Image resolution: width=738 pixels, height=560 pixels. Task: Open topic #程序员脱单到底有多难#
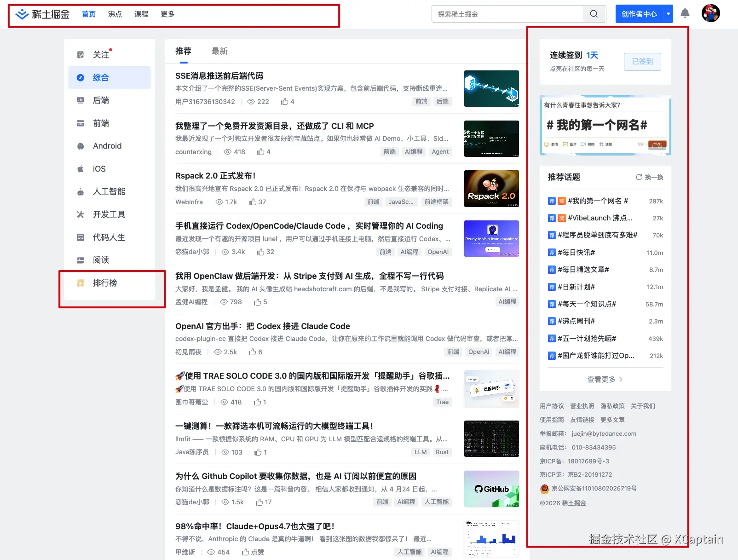click(598, 235)
